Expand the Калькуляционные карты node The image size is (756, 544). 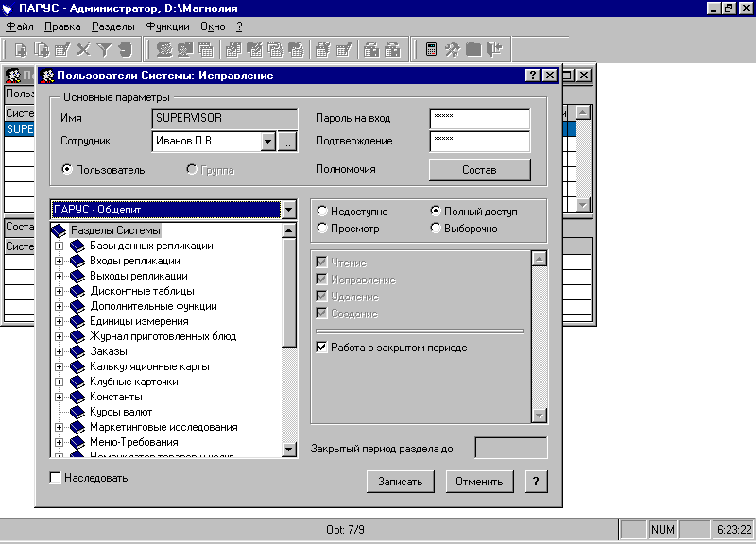(59, 367)
